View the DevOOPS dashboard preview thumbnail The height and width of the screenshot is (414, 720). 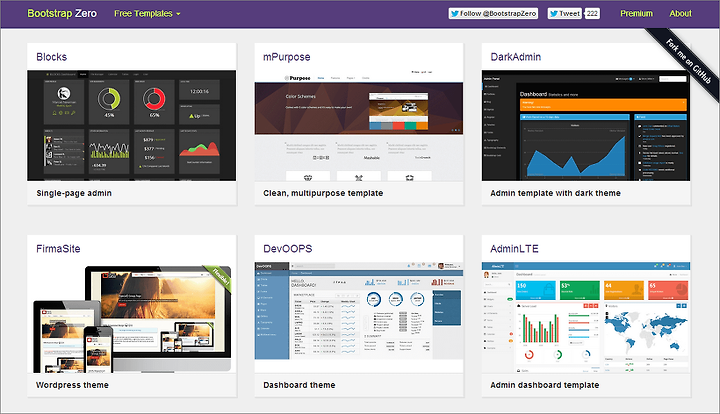359,311
